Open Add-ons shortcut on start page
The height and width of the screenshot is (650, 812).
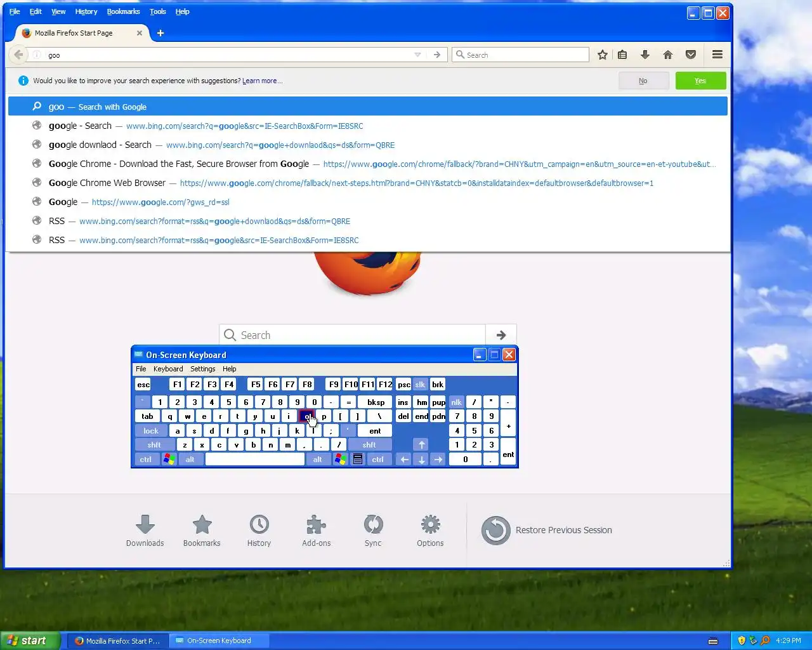[x=316, y=531]
